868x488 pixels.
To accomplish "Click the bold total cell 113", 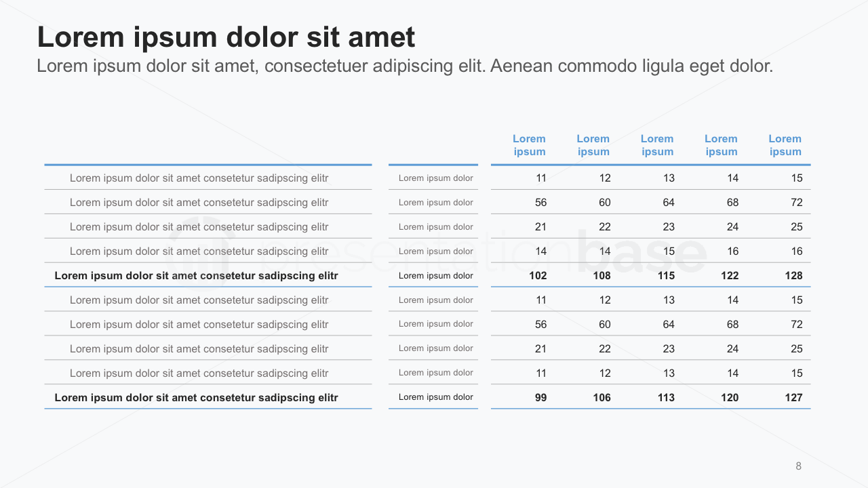I will [x=666, y=398].
